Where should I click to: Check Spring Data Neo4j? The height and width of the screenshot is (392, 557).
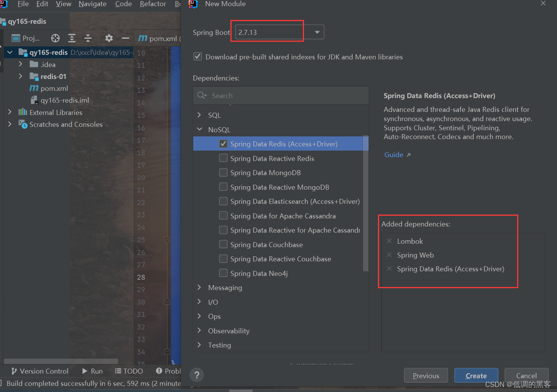coord(223,273)
